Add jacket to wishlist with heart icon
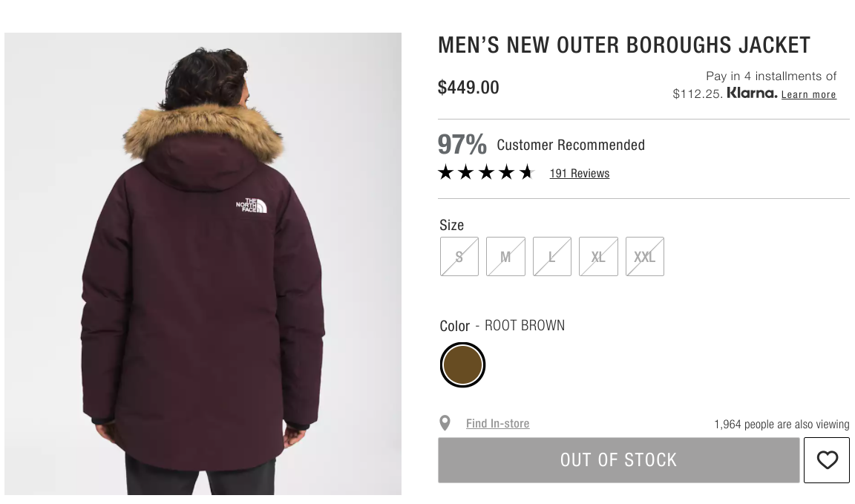855x504 pixels. click(827, 459)
